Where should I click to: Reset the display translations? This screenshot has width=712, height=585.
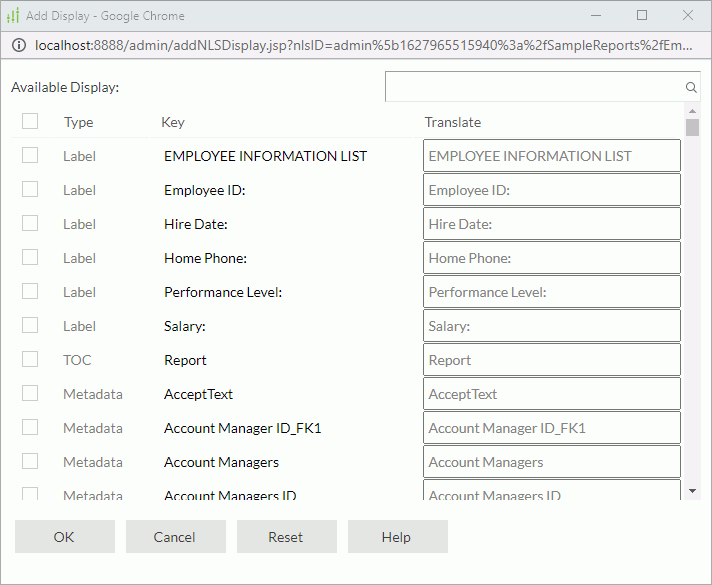click(286, 537)
